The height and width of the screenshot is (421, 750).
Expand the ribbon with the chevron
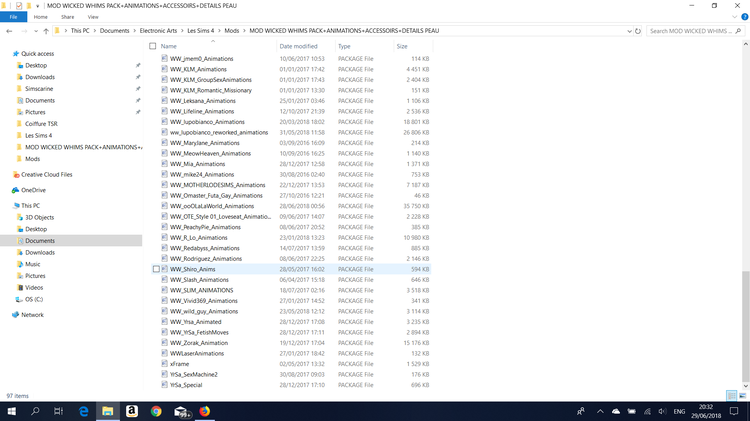pos(735,17)
